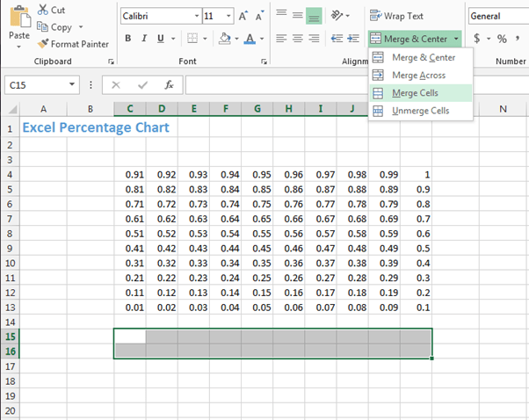This screenshot has height=420, width=529.
Task: Click the orientation text-angle icon
Action: coord(341,16)
